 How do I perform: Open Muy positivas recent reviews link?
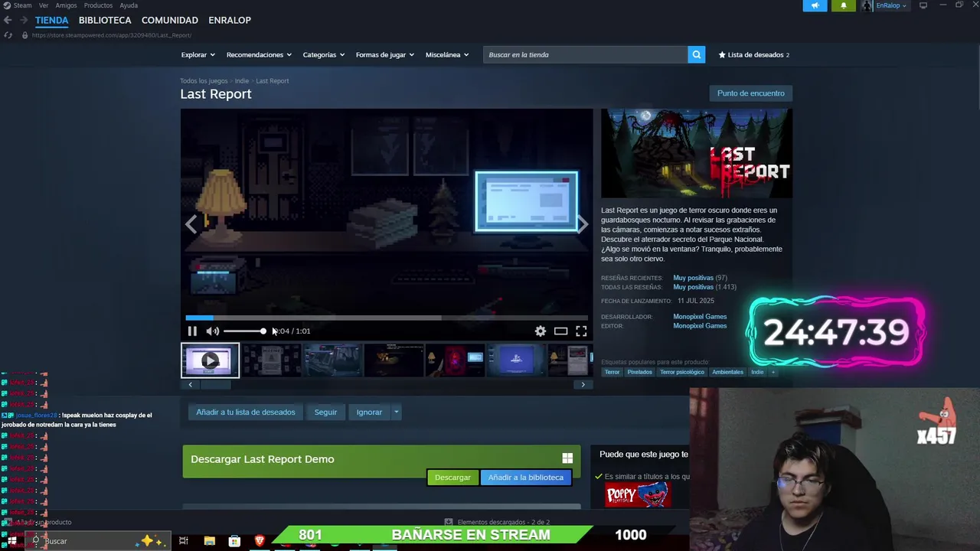[693, 278]
